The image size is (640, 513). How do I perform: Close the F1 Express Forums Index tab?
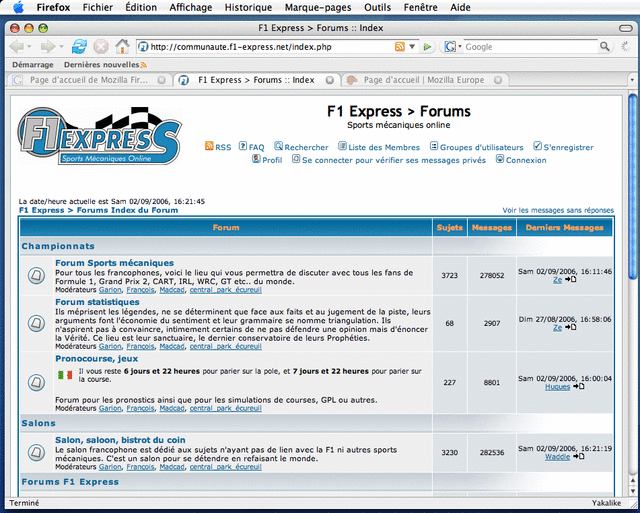tap(330, 80)
